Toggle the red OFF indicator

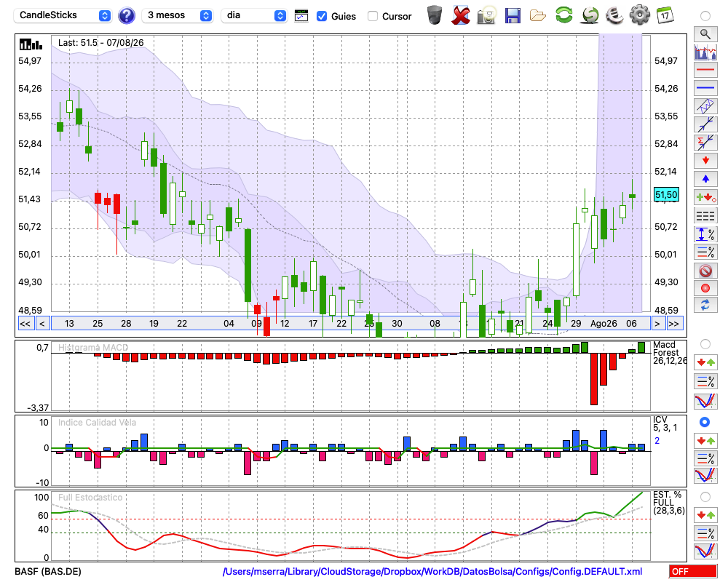693,571
